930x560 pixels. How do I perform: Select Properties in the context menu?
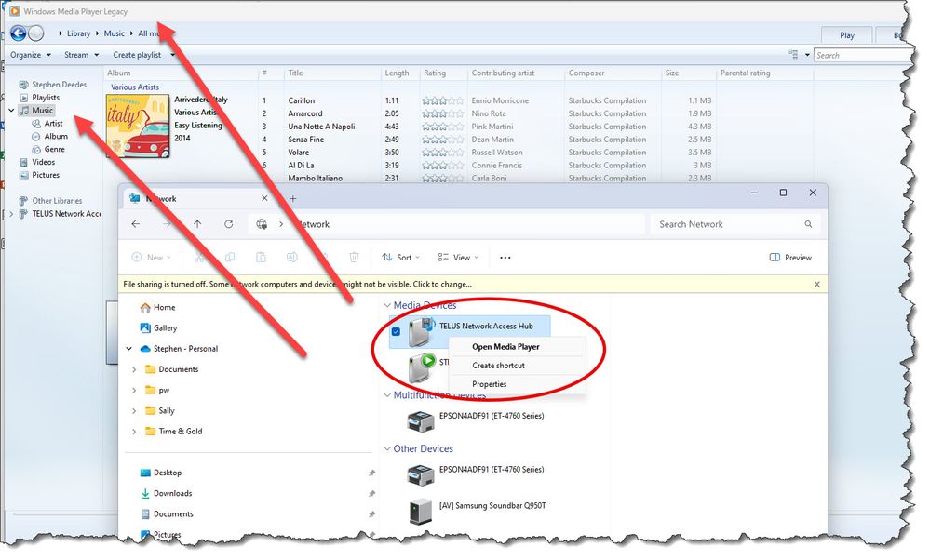click(489, 384)
